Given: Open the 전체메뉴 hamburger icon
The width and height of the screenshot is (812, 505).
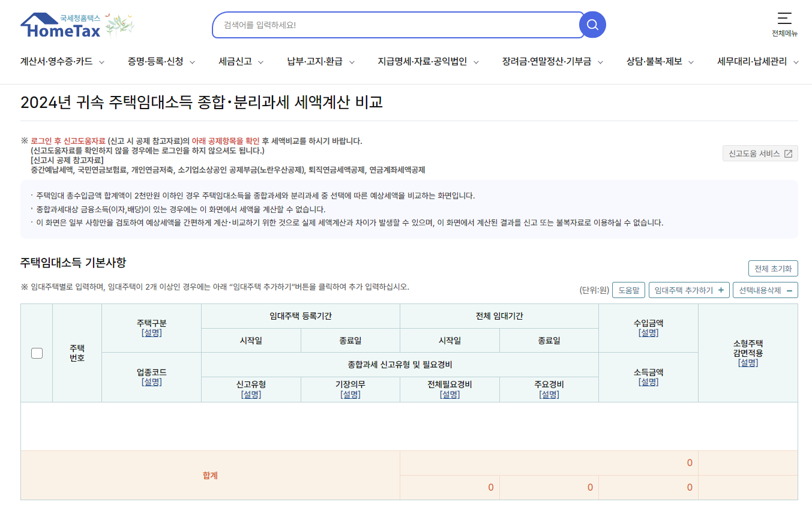Looking at the screenshot, I should pos(784,18).
